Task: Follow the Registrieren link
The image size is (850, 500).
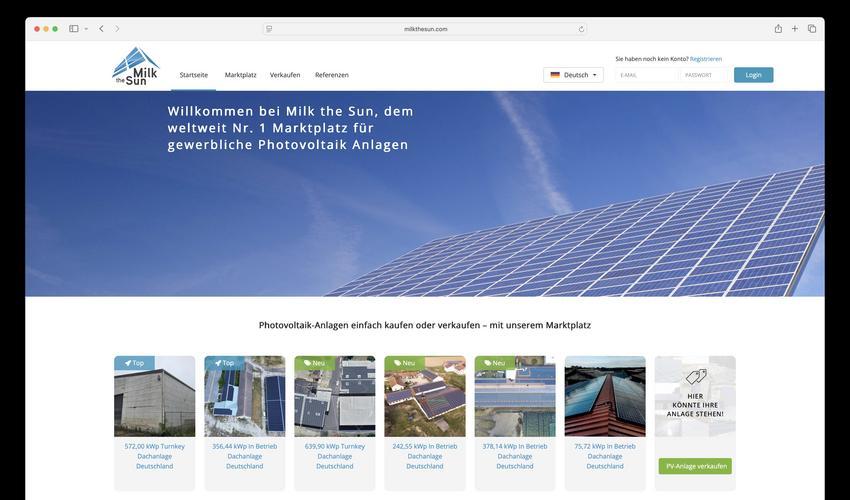Action: [706, 59]
